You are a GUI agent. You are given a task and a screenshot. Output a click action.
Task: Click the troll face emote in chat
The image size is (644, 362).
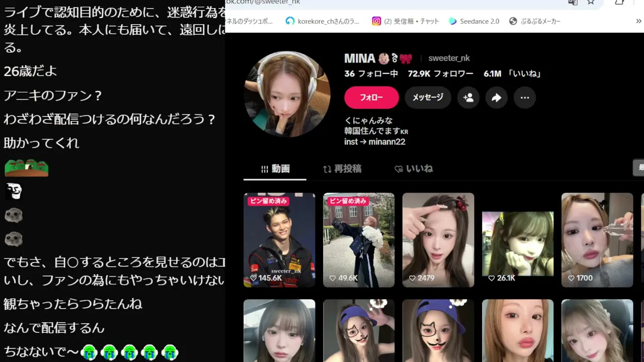click(14, 192)
